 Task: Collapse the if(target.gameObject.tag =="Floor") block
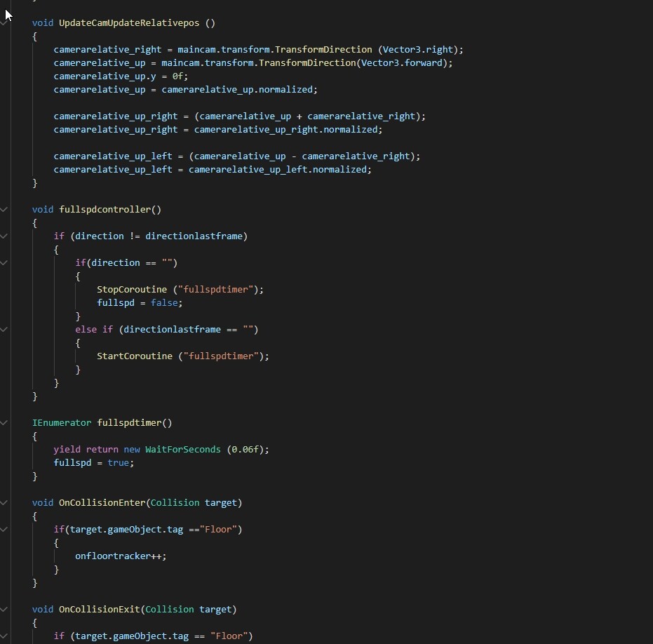[5, 530]
